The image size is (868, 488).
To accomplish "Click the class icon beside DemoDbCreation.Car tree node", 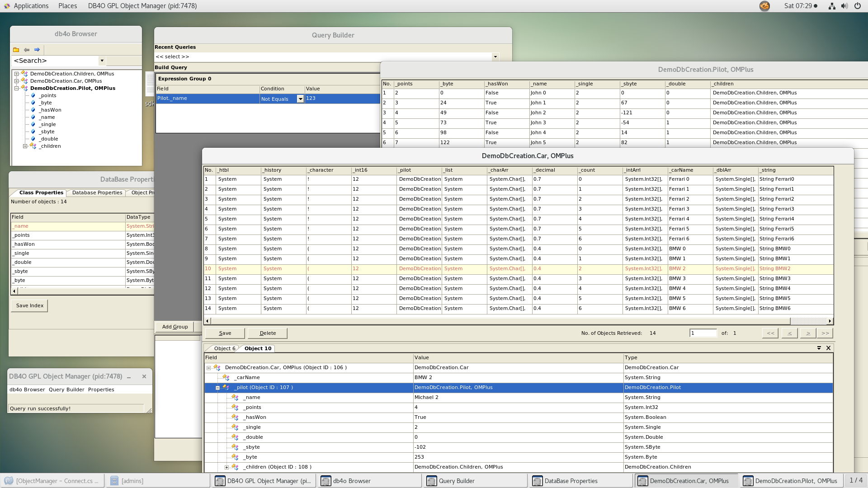I will [x=24, y=81].
